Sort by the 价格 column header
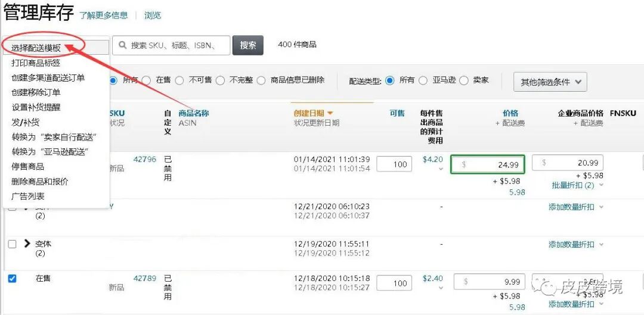 click(510, 113)
